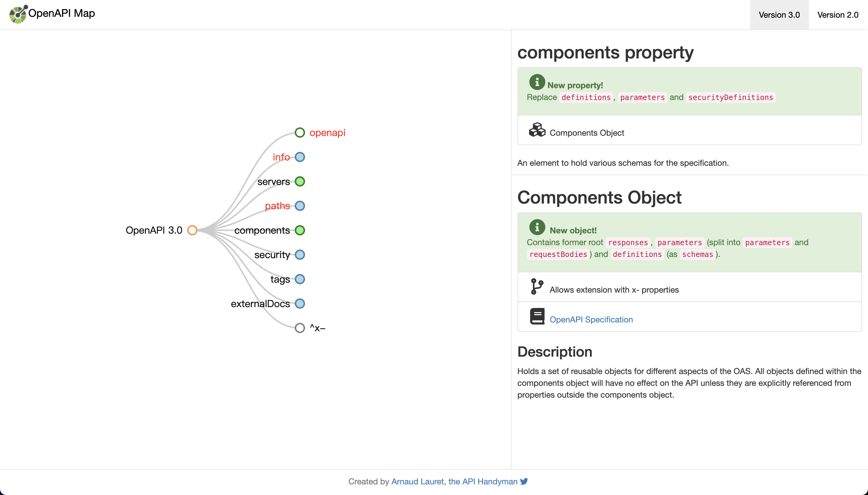The image size is (868, 495).
Task: Select the Version 3.0 tab
Action: (779, 15)
